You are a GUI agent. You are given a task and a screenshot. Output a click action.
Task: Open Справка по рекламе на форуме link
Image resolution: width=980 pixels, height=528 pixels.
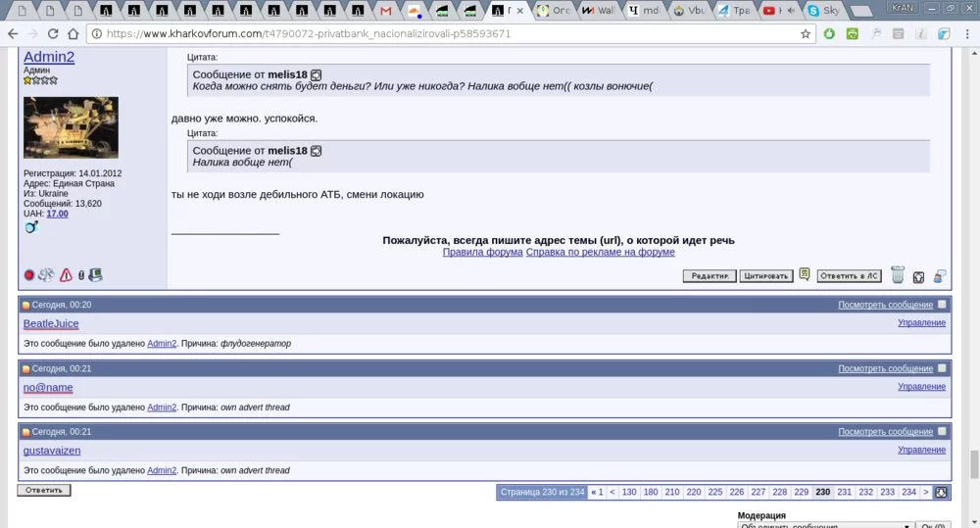coord(600,253)
